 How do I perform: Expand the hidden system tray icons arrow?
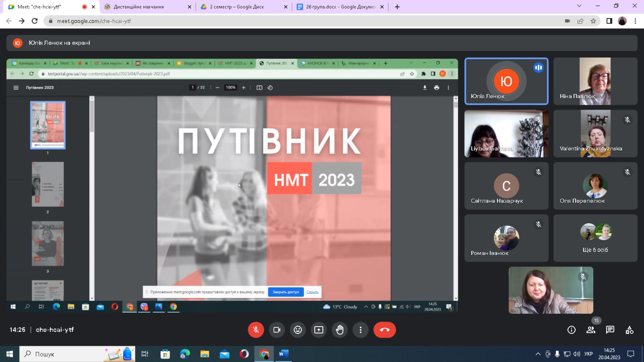(x=538, y=354)
